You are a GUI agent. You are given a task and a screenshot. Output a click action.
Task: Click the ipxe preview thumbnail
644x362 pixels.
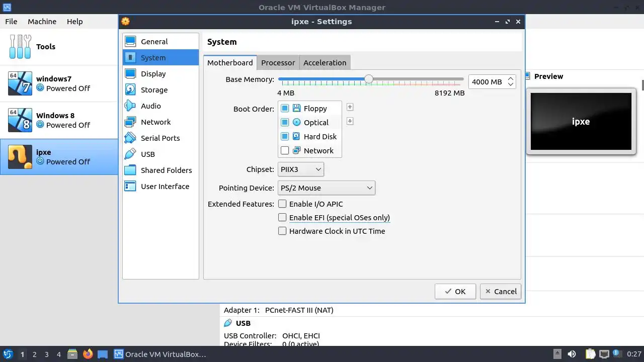581,121
